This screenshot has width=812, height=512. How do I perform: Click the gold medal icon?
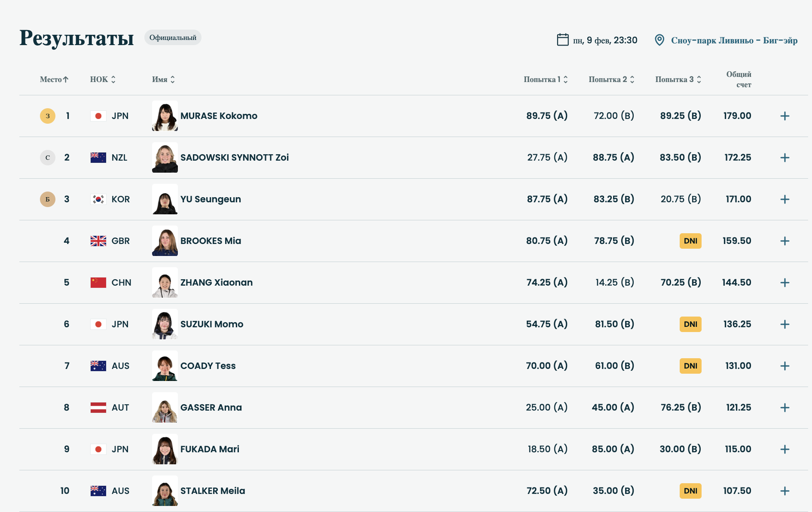click(x=48, y=116)
